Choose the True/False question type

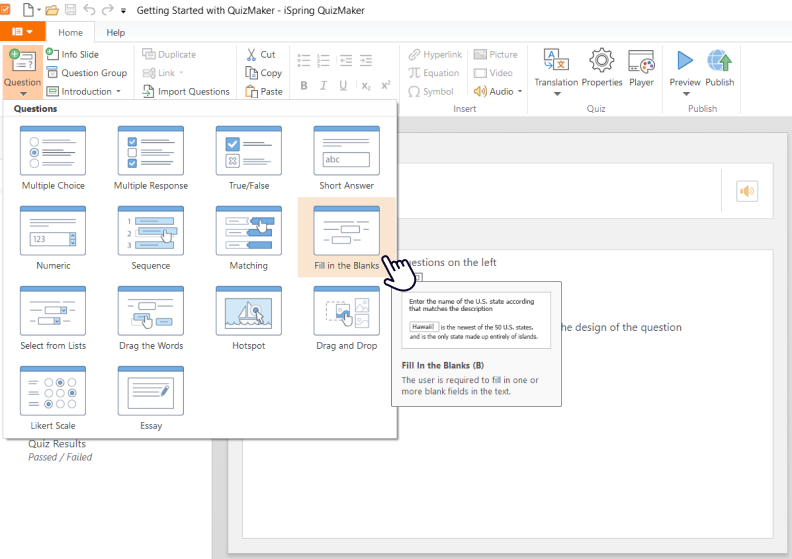[x=249, y=159]
